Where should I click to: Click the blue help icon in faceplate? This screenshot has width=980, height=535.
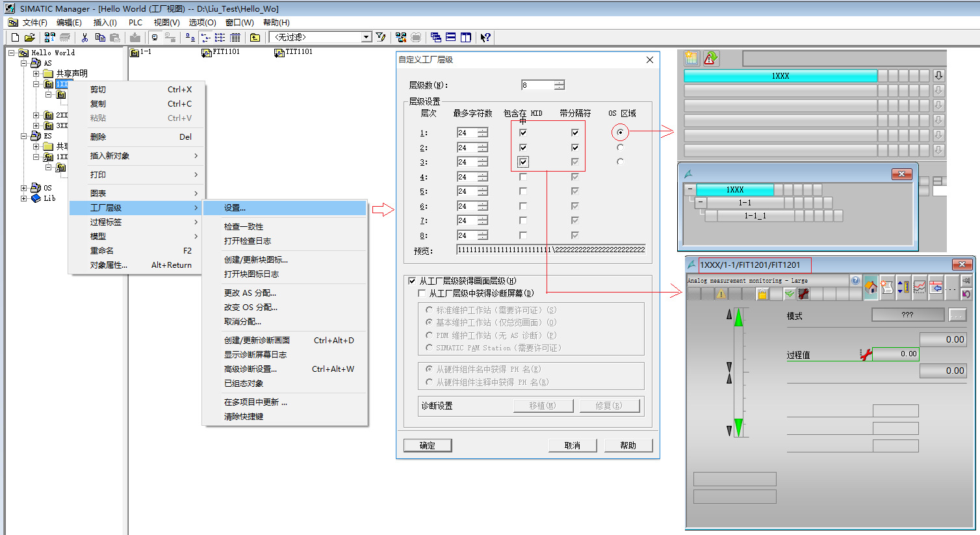pyautogui.click(x=855, y=281)
